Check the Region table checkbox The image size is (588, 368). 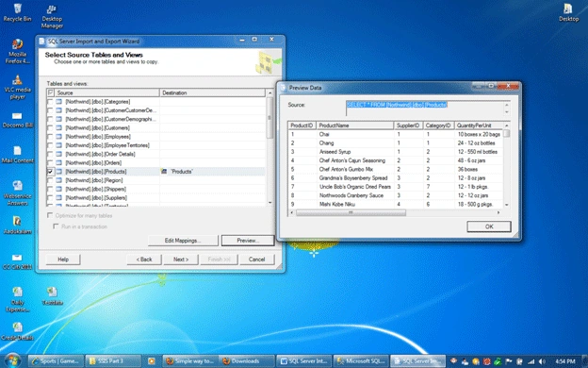50,180
